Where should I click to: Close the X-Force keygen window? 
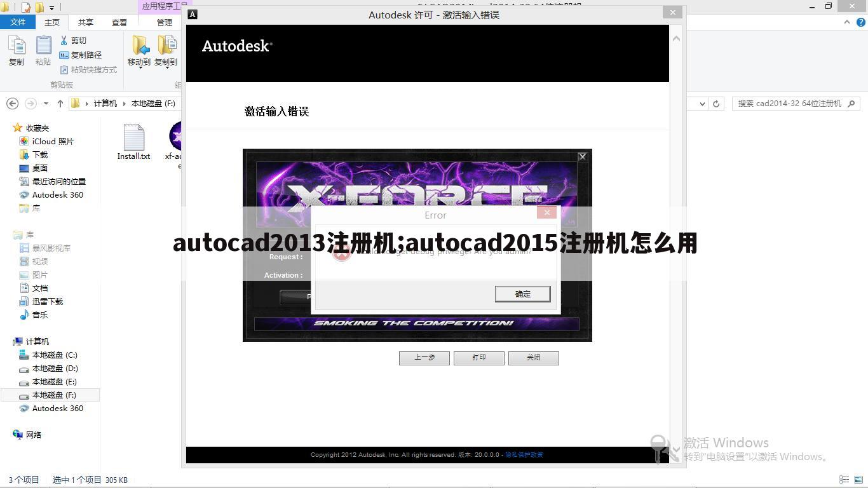tap(582, 156)
